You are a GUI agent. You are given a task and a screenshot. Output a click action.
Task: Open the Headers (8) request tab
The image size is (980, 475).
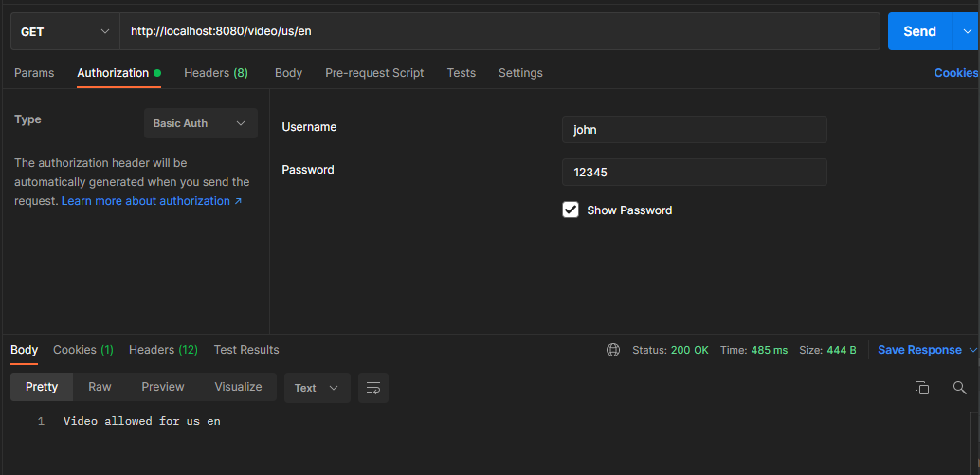point(216,73)
